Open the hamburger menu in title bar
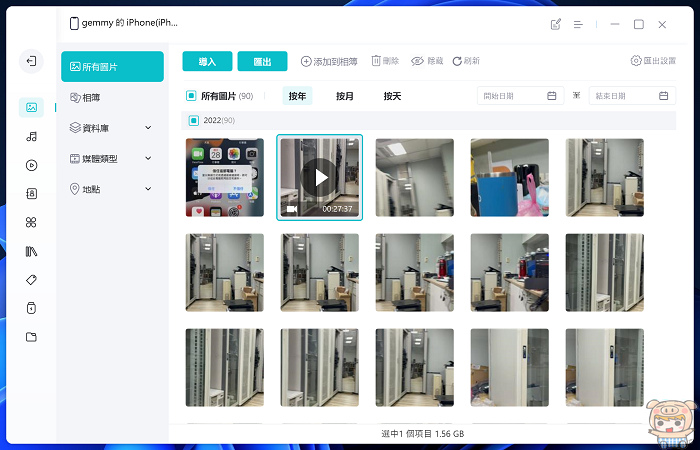The height and width of the screenshot is (450, 700). tap(578, 25)
